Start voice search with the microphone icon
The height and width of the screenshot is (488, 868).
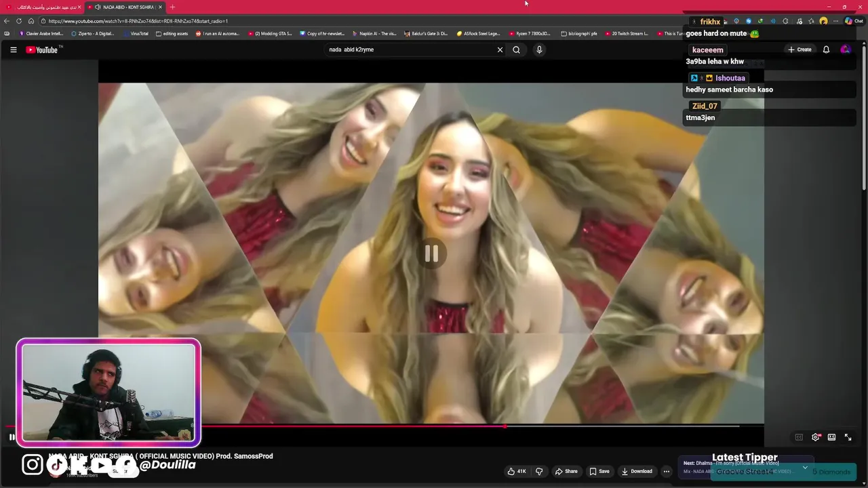pos(539,49)
